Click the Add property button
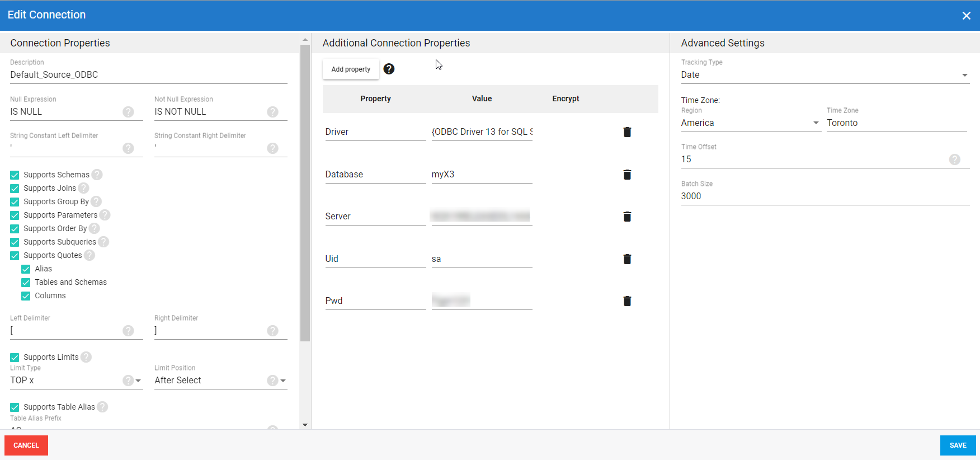980x460 pixels. [x=351, y=69]
